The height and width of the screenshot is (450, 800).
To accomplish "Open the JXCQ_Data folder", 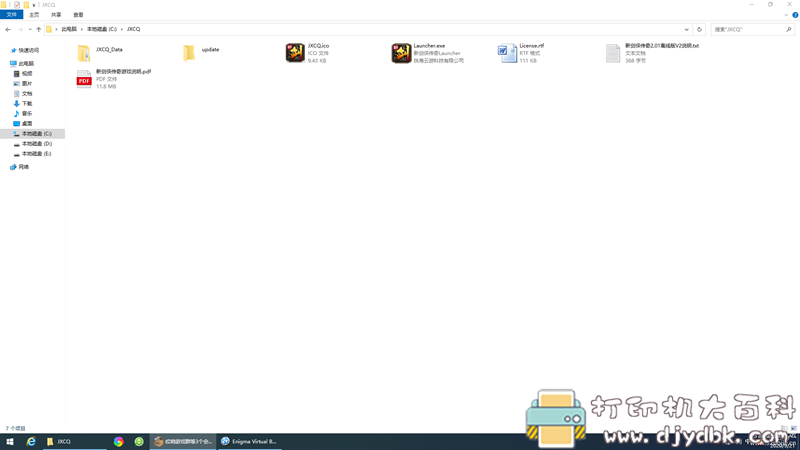I will pos(84,53).
